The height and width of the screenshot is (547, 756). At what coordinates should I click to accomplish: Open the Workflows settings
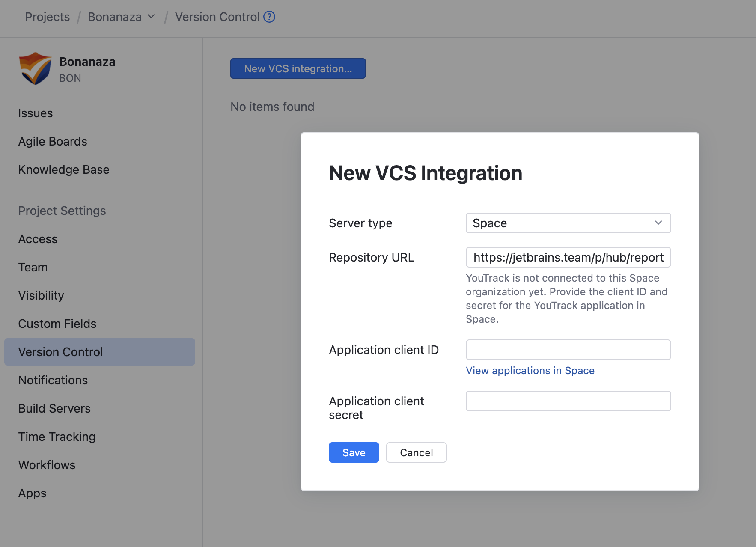(47, 465)
